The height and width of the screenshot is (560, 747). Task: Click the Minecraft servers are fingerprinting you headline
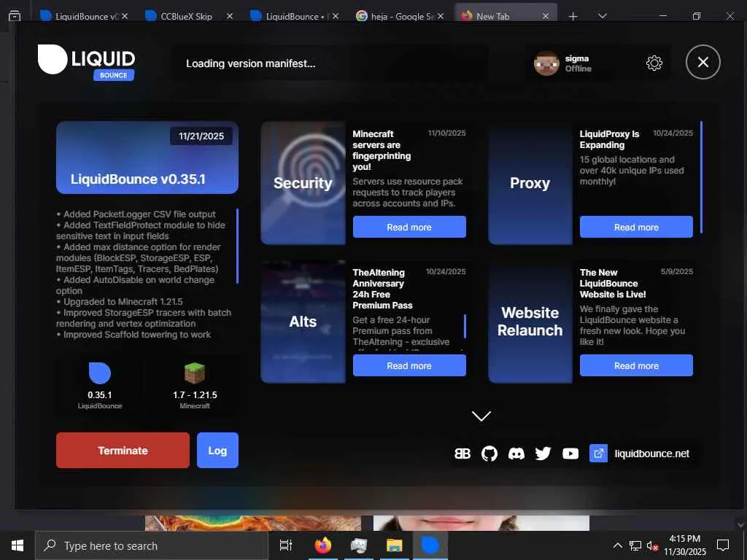coord(382,150)
